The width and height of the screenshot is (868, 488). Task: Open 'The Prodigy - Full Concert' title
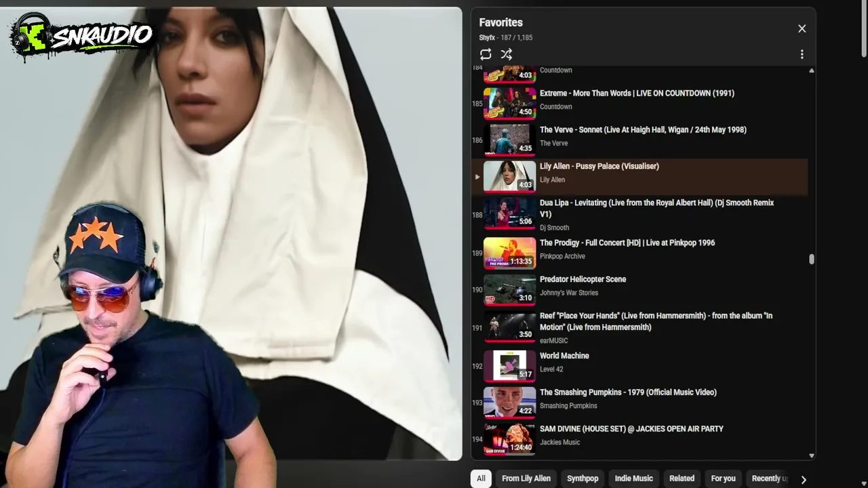point(627,243)
